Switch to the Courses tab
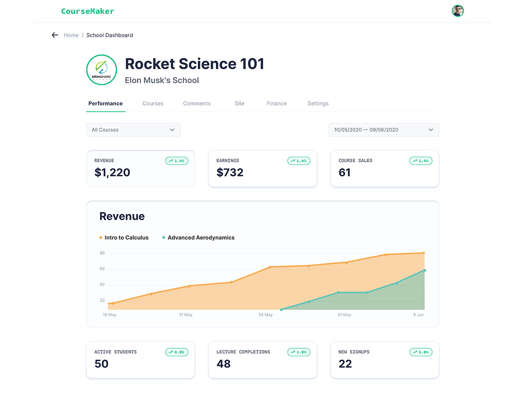The height and width of the screenshot is (420, 525). pyautogui.click(x=153, y=104)
